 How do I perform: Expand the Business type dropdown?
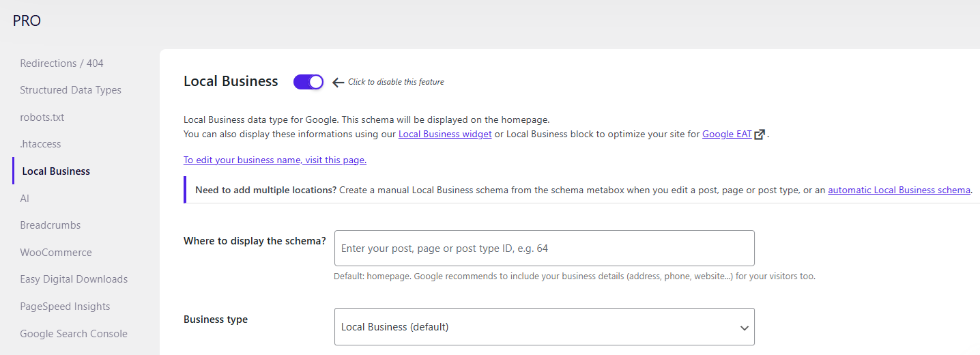click(x=545, y=327)
